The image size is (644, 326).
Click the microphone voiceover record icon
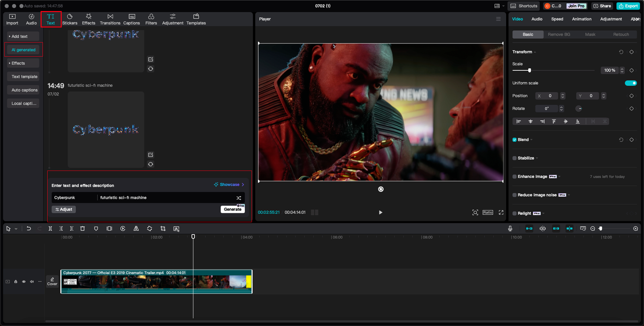tap(510, 228)
